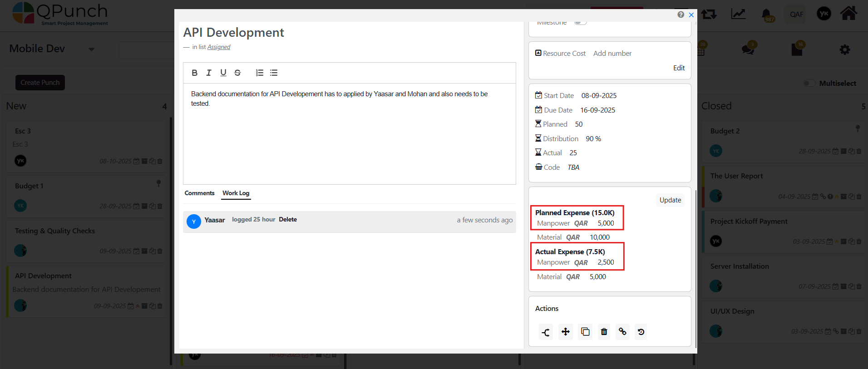Click the split/branch action icon

(x=546, y=332)
